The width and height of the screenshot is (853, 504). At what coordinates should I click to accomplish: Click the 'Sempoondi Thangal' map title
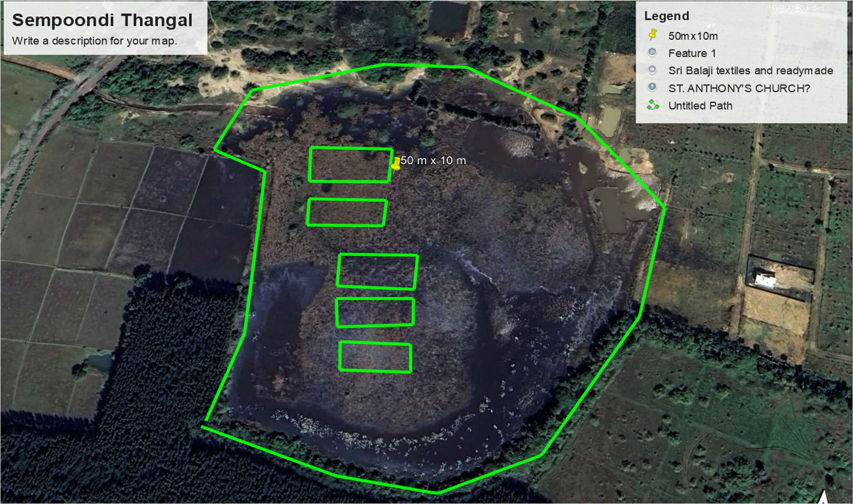[102, 20]
